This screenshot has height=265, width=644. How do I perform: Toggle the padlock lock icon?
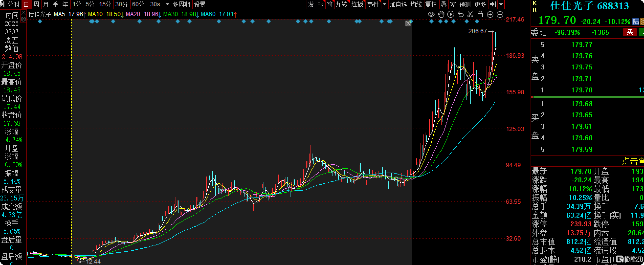pos(480,14)
